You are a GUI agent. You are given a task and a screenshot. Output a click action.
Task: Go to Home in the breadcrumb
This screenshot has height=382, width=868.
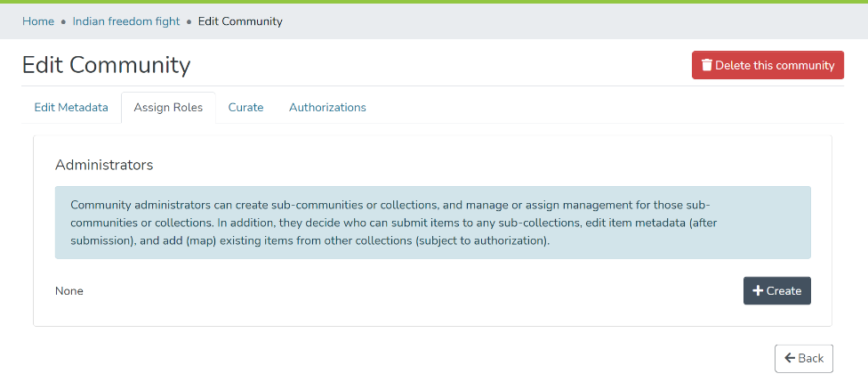pyautogui.click(x=38, y=21)
